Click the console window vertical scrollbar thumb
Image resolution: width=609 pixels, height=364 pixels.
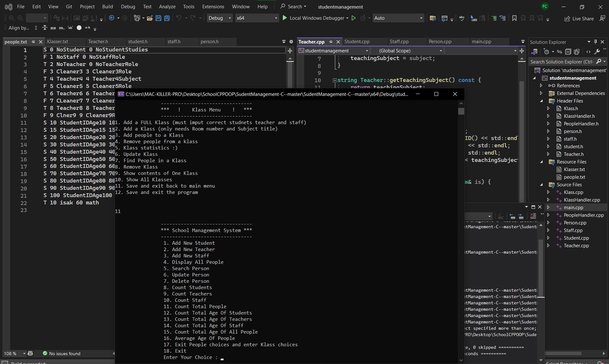[461, 111]
